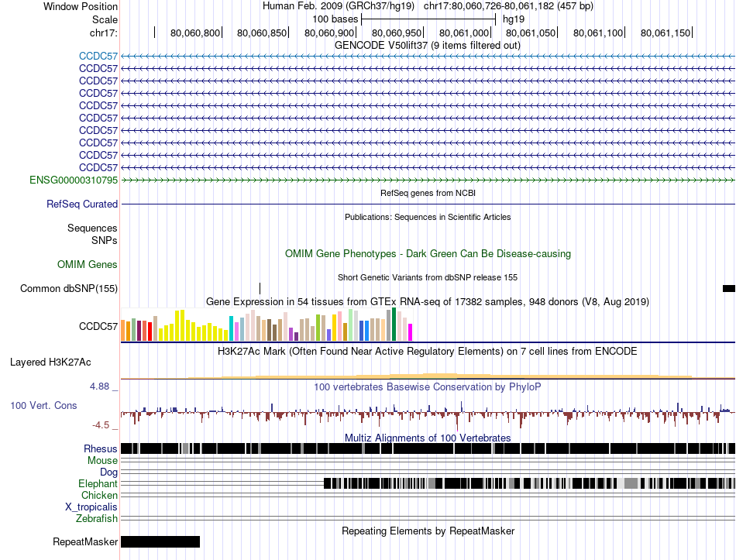
Task: Click the black RepeatMasker repeat block
Action: point(160,541)
